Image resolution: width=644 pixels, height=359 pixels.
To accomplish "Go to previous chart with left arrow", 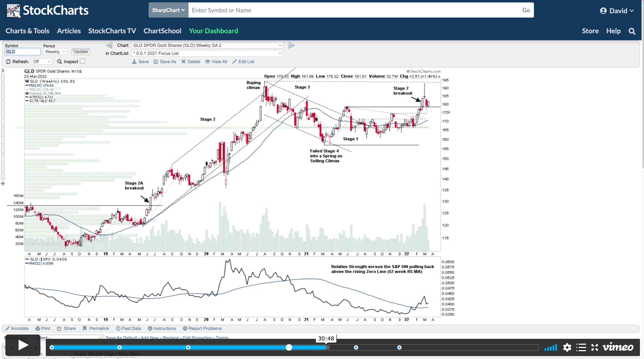I will [109, 45].
